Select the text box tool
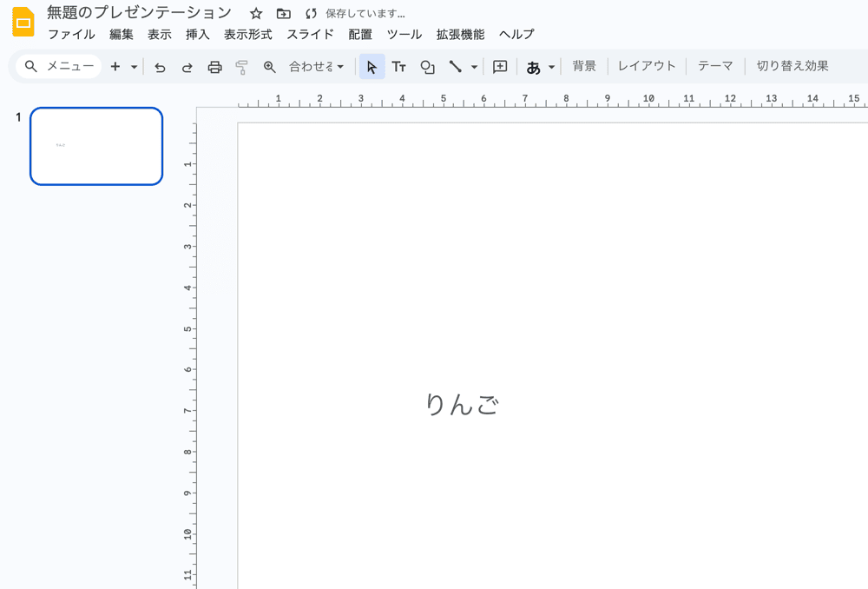Image resolution: width=868 pixels, height=589 pixels. [399, 67]
